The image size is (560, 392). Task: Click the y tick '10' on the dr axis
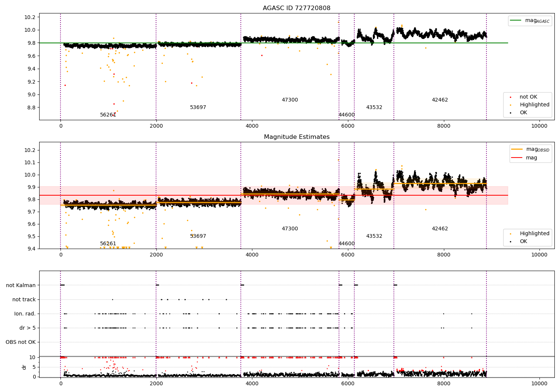point(32,358)
